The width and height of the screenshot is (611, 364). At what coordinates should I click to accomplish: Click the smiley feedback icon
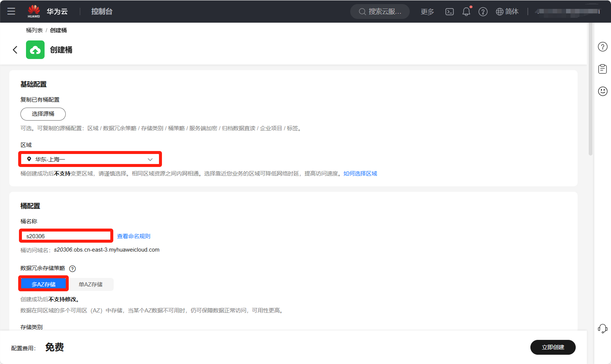[602, 91]
